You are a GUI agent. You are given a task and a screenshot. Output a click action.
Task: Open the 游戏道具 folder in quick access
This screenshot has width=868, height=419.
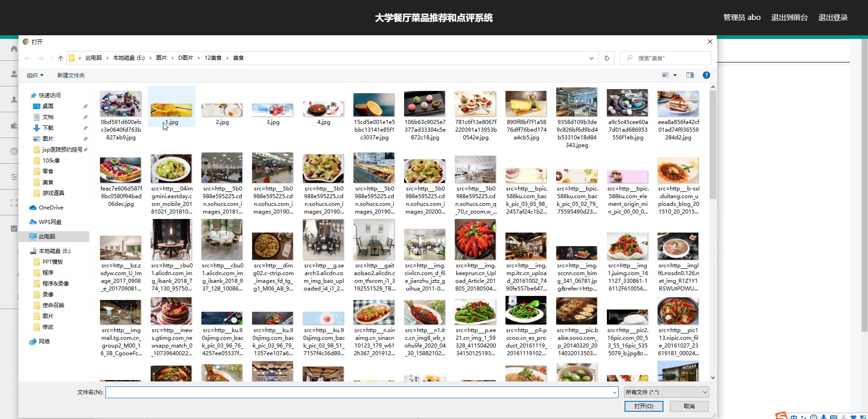(x=53, y=193)
